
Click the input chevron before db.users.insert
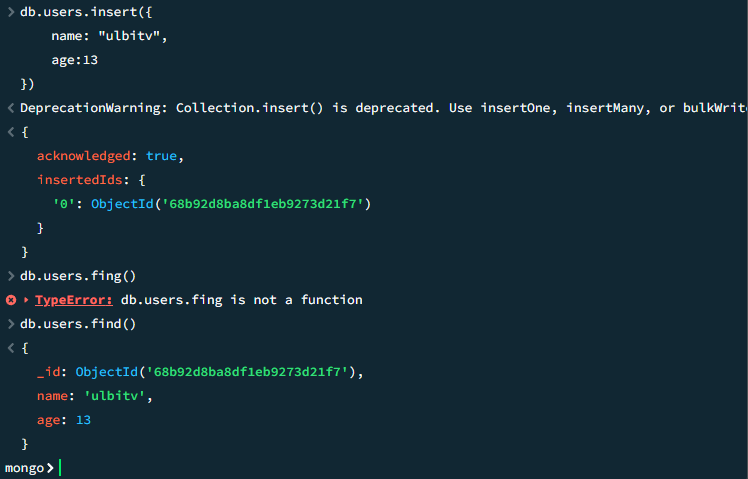click(x=11, y=12)
